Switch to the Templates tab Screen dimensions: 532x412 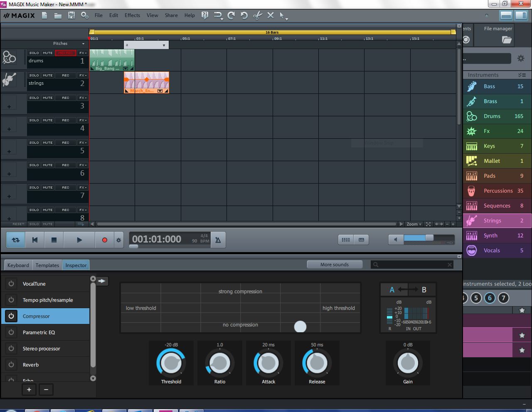[47, 265]
